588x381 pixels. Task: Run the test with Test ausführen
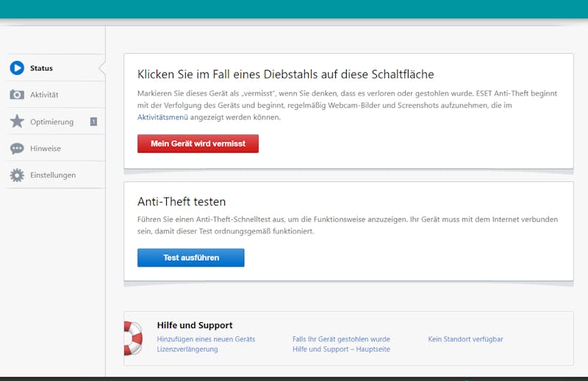tap(191, 258)
